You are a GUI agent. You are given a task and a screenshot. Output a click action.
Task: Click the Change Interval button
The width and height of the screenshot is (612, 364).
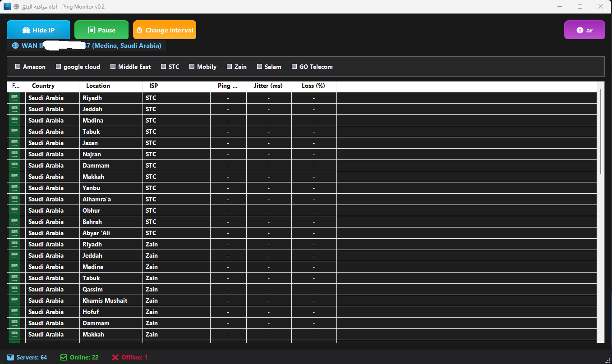165,30
